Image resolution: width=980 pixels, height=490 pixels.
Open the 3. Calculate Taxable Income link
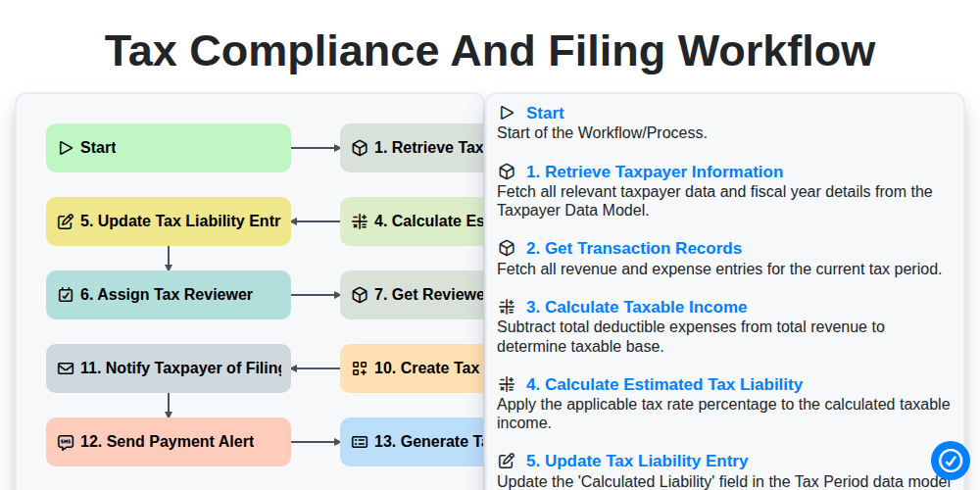636,307
